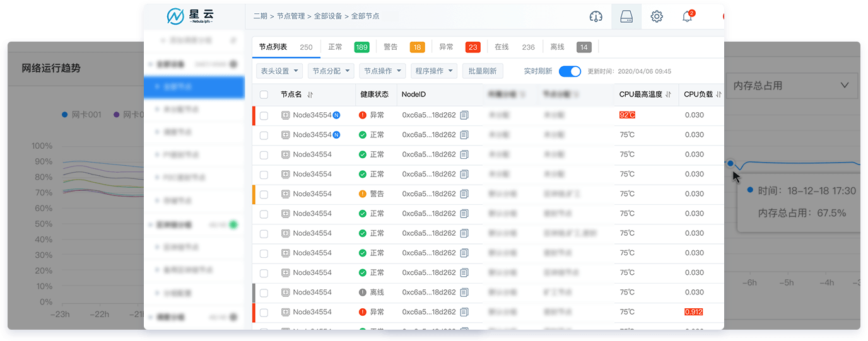868x341 pixels.
Task: Sort by 节点名 using the sort arrows
Action: click(310, 95)
